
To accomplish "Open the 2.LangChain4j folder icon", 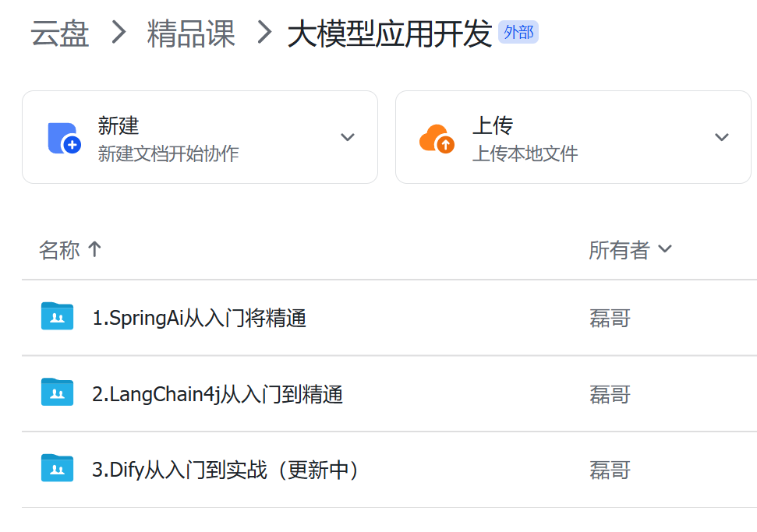I will (x=57, y=392).
